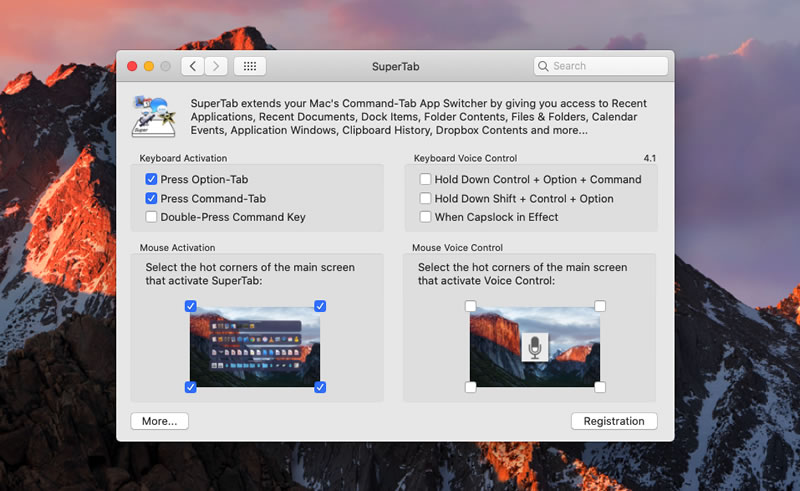Uncheck top-left hot corner for SuperTab
800x491 pixels.
pos(190,306)
